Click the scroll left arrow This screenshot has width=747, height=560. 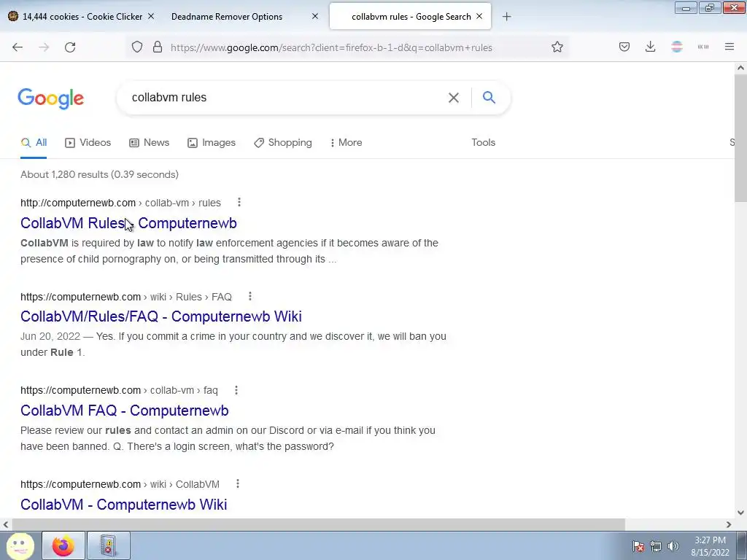point(6,524)
